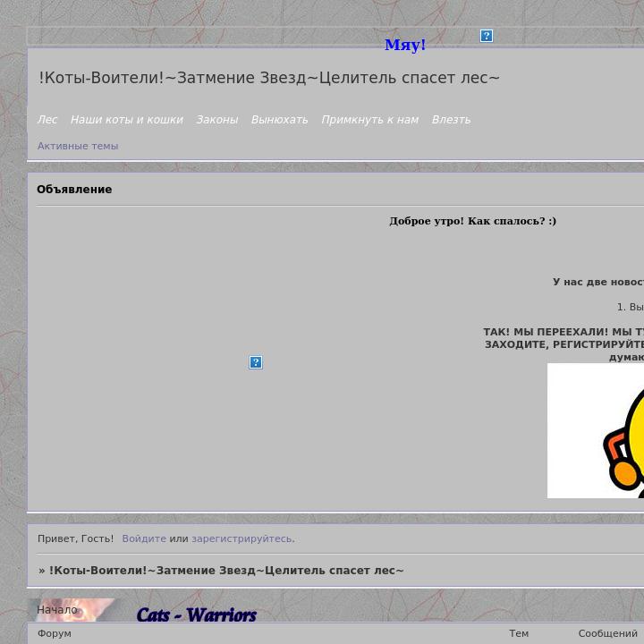Click the Cats ~ Warriors banner text
Image resolution: width=644 pixels, height=644 pixels.
point(196,614)
